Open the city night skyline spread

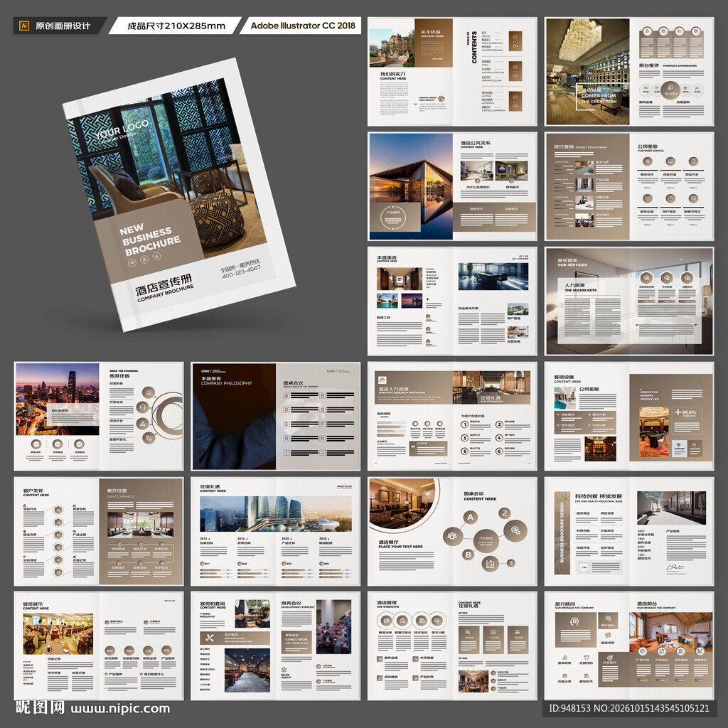(99, 417)
